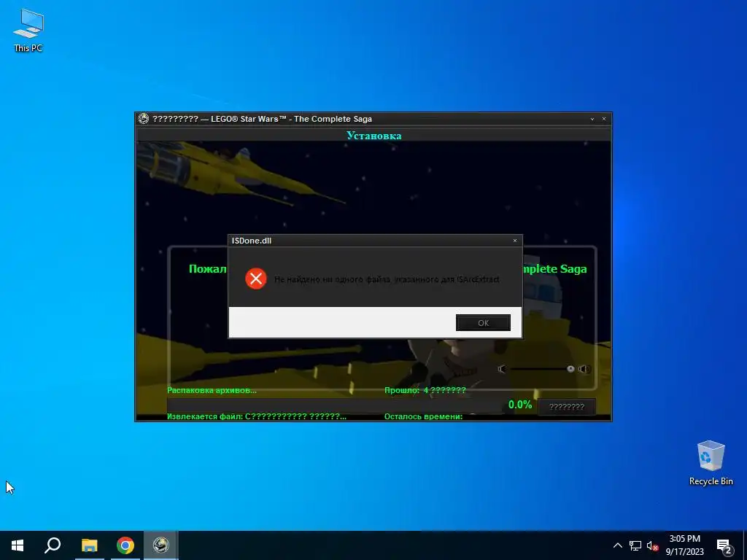Open File Explorer from the taskbar
This screenshot has height=560, width=747.
pos(89,545)
